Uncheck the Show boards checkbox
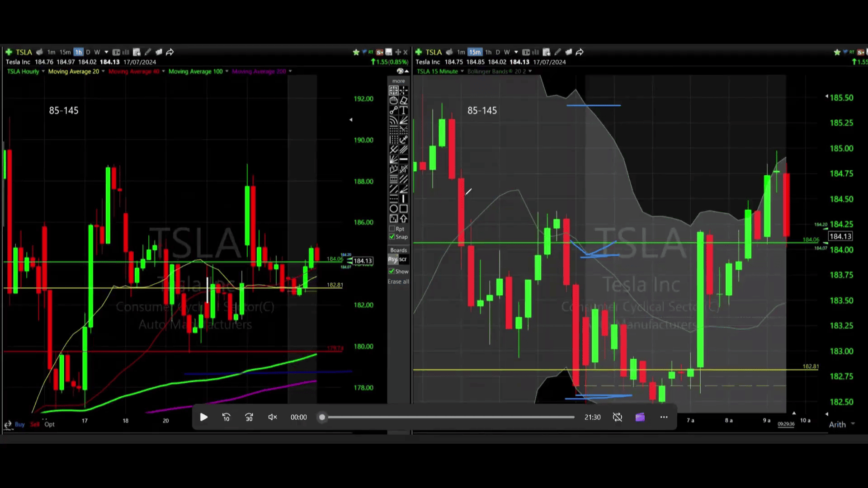This screenshot has height=488, width=868. point(392,271)
